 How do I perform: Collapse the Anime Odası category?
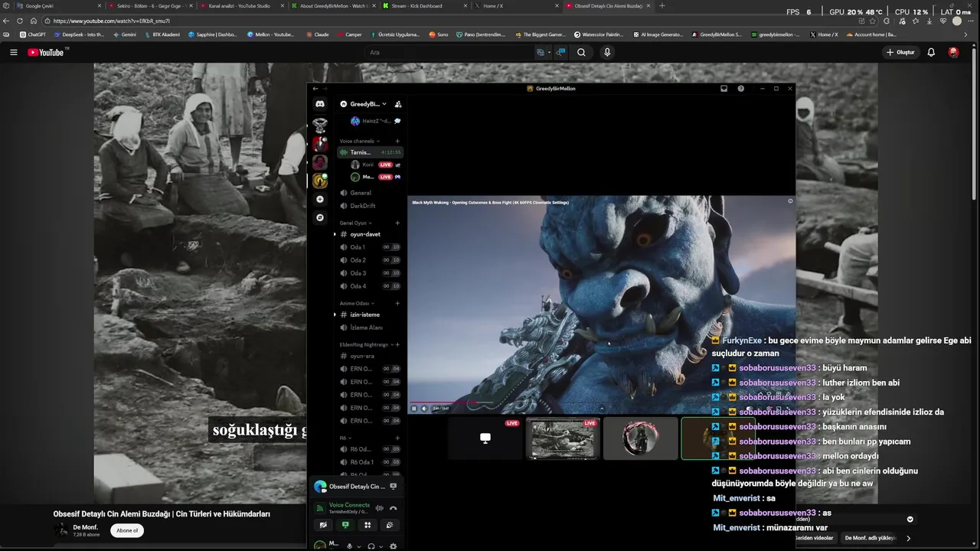click(356, 303)
